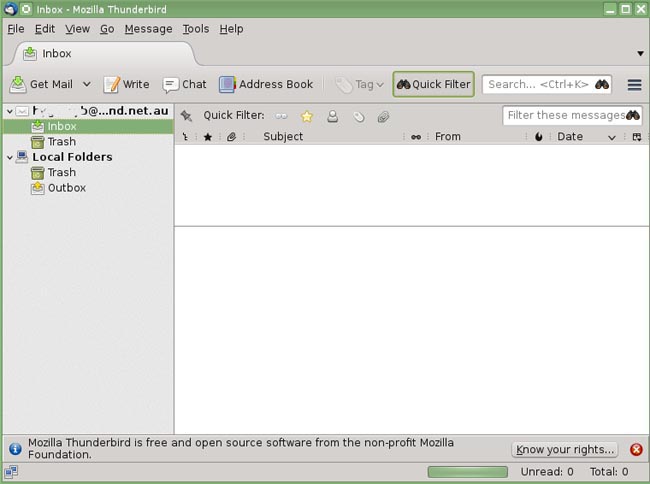The height and width of the screenshot is (484, 650).
Task: Click the thread column header icon
Action: [x=185, y=137]
